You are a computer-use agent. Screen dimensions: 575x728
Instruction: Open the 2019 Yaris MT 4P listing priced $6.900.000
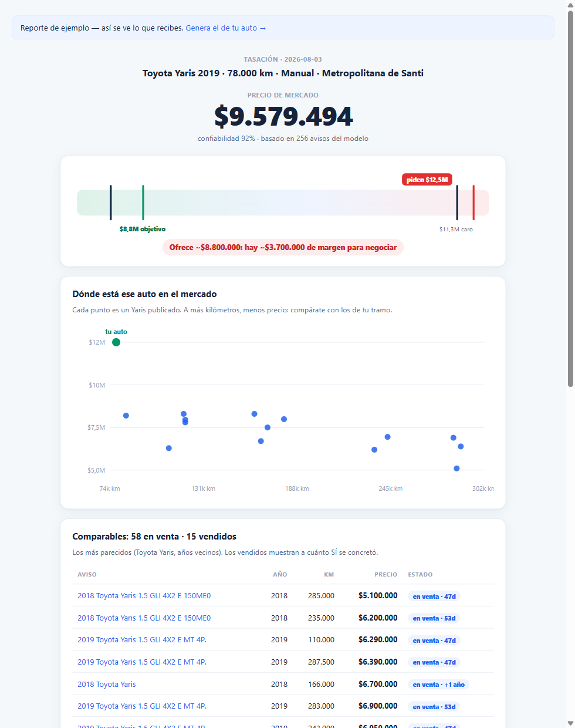pos(142,706)
